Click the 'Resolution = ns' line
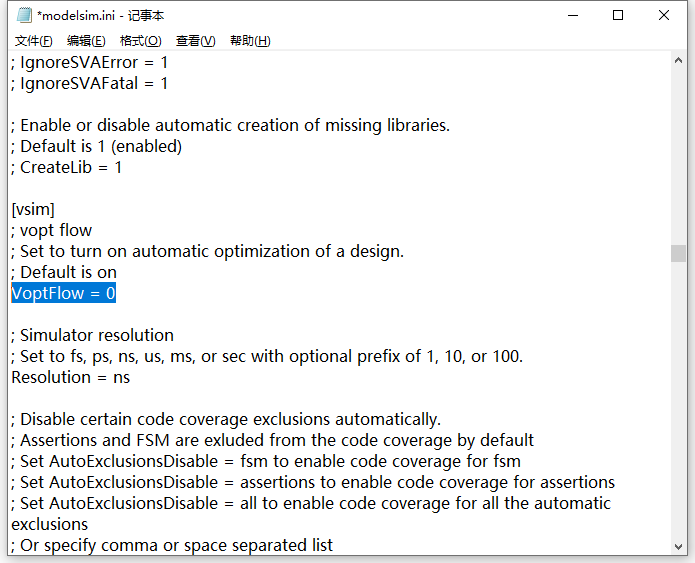Viewport: 695px width, 563px height. pos(70,377)
